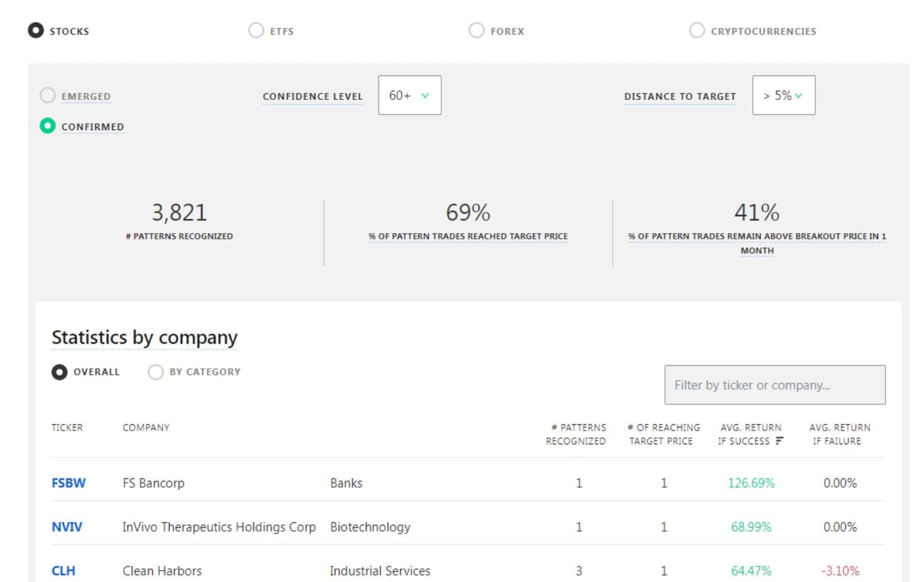Click the NVIV ticker for InVivo Therapeutics
The width and height of the screenshot is (924, 582).
(x=67, y=527)
